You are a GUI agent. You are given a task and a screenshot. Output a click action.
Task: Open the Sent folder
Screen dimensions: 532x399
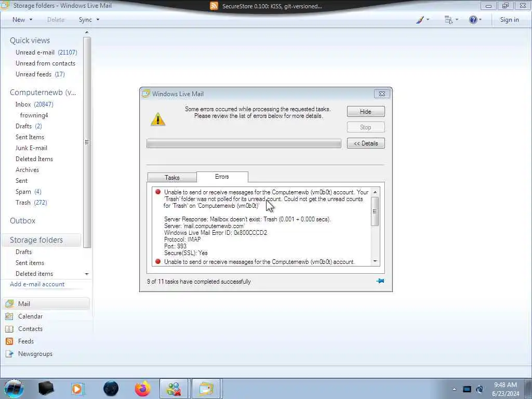point(21,180)
